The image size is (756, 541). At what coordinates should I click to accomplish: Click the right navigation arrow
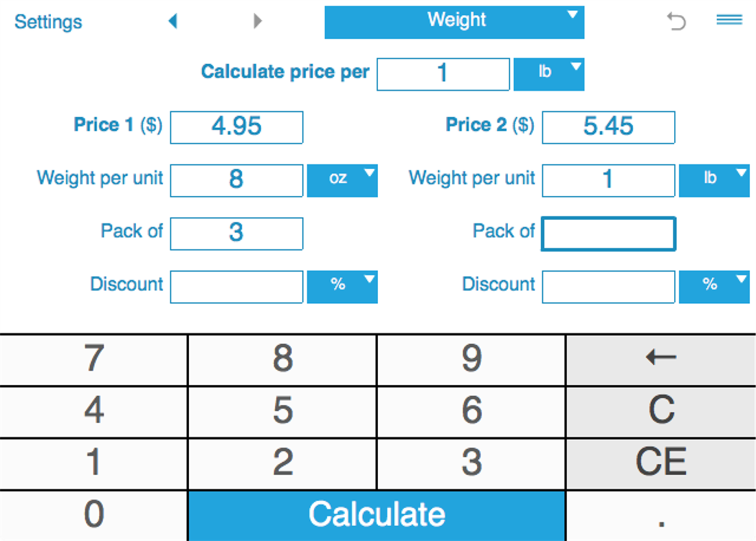[258, 21]
